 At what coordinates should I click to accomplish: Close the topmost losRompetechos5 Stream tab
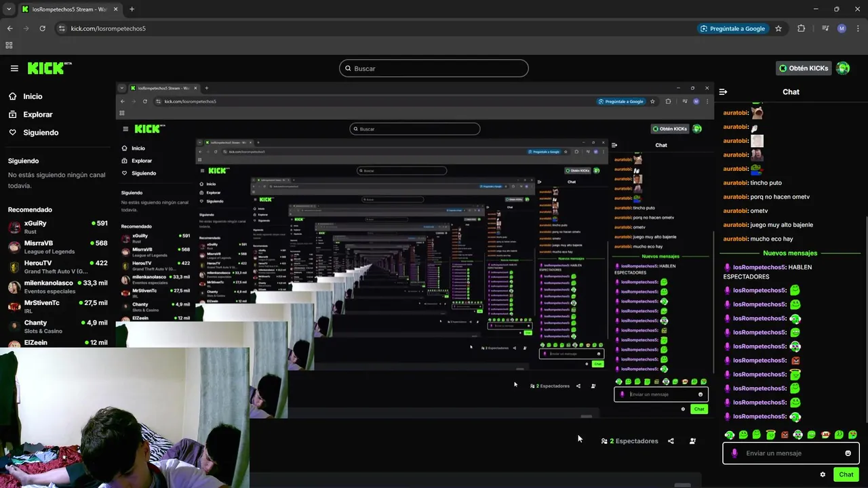[x=115, y=9]
